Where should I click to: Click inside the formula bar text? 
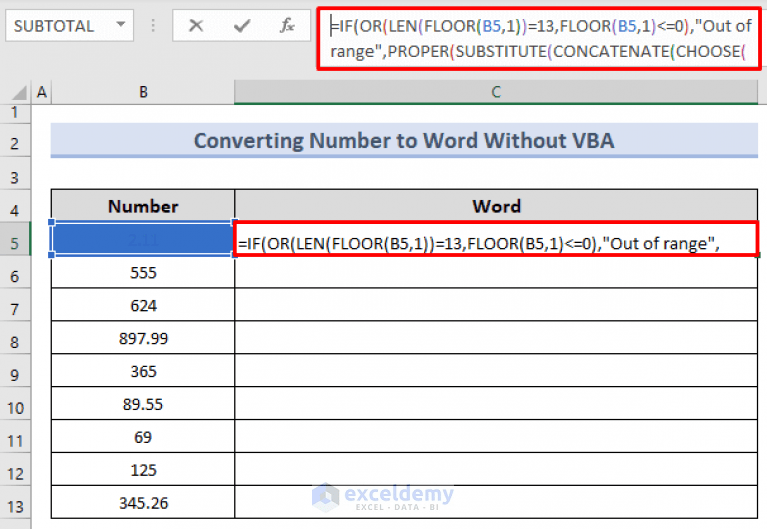(x=538, y=39)
